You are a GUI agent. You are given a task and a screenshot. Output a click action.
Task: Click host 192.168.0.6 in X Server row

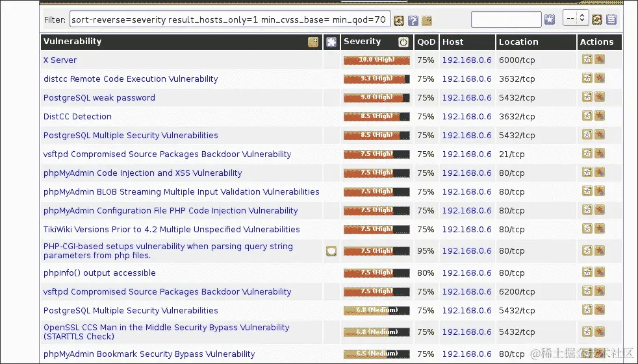pyautogui.click(x=466, y=60)
